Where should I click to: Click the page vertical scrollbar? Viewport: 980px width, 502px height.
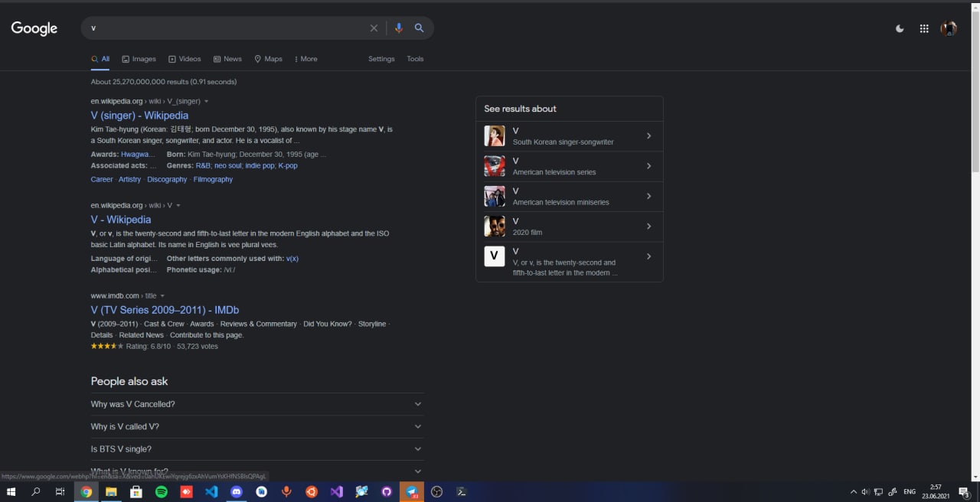[x=975, y=92]
